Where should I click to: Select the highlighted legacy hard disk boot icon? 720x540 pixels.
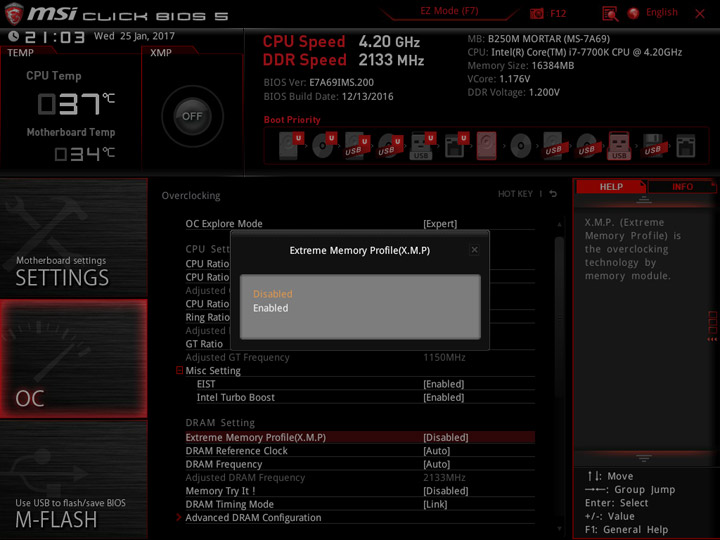tap(486, 146)
